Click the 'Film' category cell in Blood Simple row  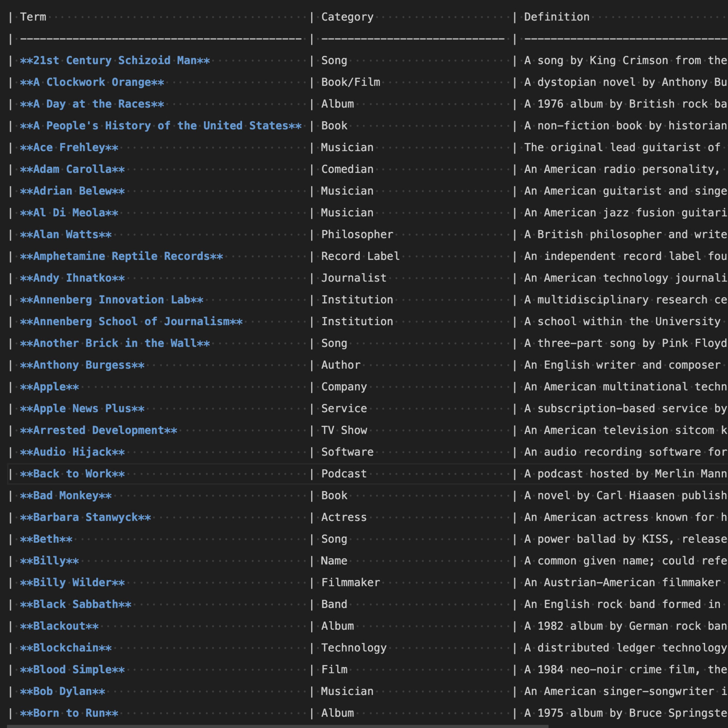334,670
